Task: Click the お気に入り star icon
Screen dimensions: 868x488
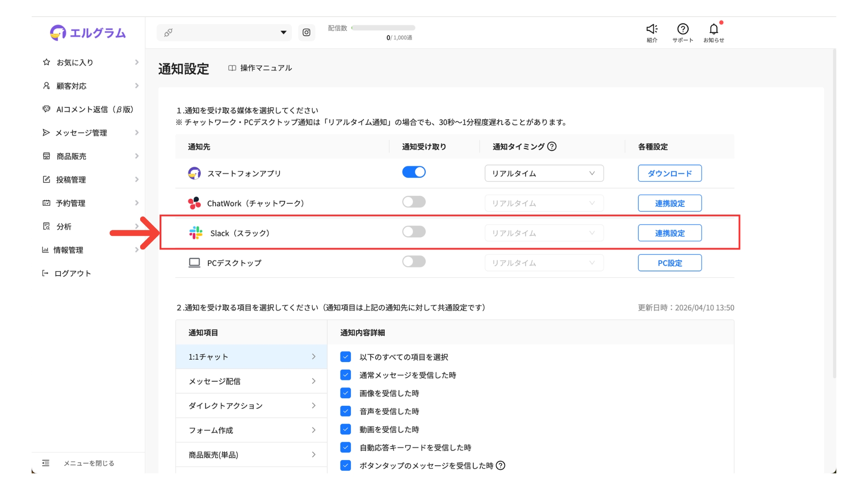Action: [x=46, y=62]
